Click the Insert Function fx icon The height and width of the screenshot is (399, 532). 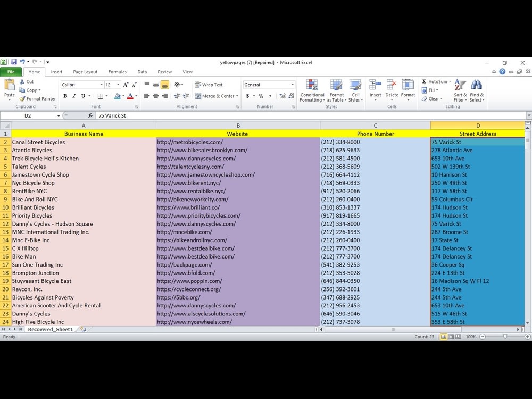pyautogui.click(x=90, y=115)
